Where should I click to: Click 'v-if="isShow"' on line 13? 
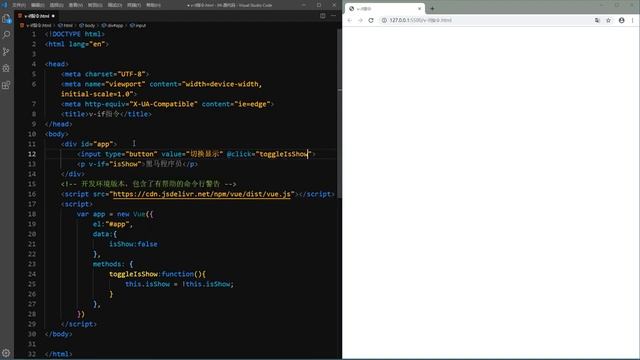(x=114, y=164)
